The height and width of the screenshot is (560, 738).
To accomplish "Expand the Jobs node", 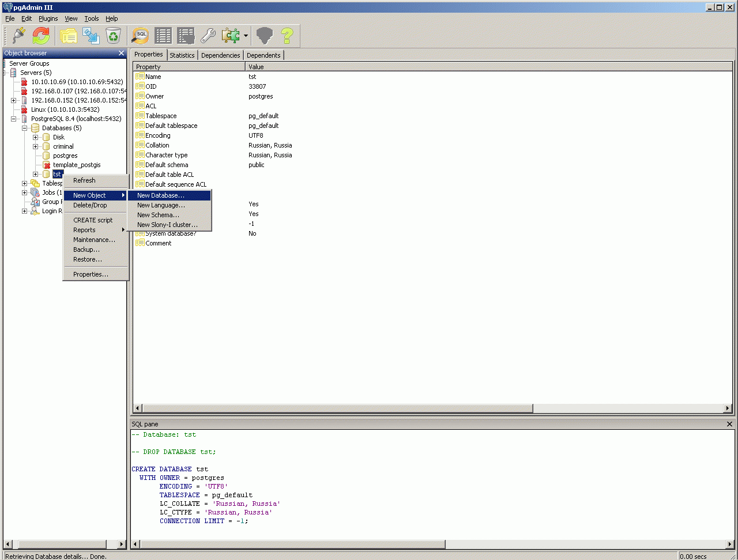I will click(24, 192).
